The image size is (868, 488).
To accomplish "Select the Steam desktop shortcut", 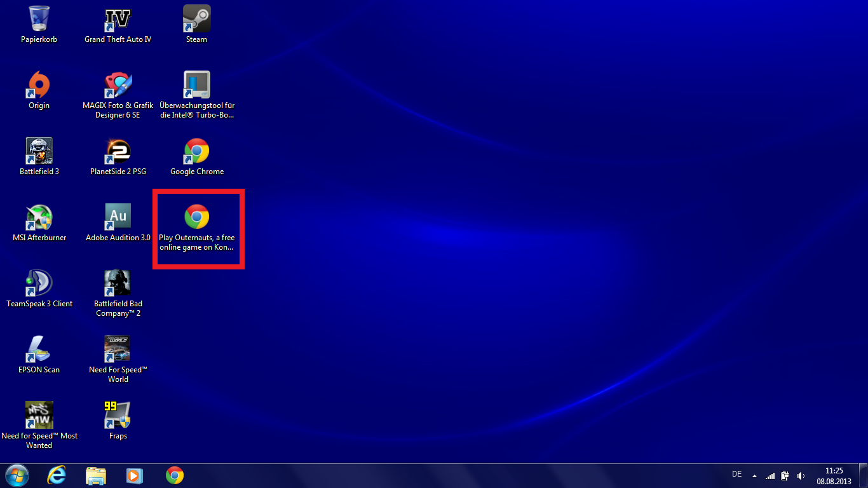I will click(196, 25).
